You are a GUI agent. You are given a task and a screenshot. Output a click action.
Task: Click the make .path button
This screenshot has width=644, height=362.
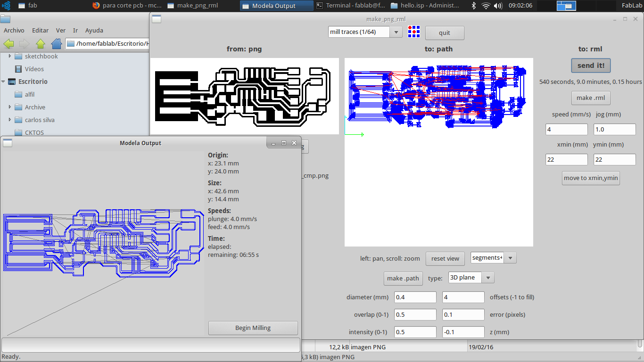pos(403,279)
